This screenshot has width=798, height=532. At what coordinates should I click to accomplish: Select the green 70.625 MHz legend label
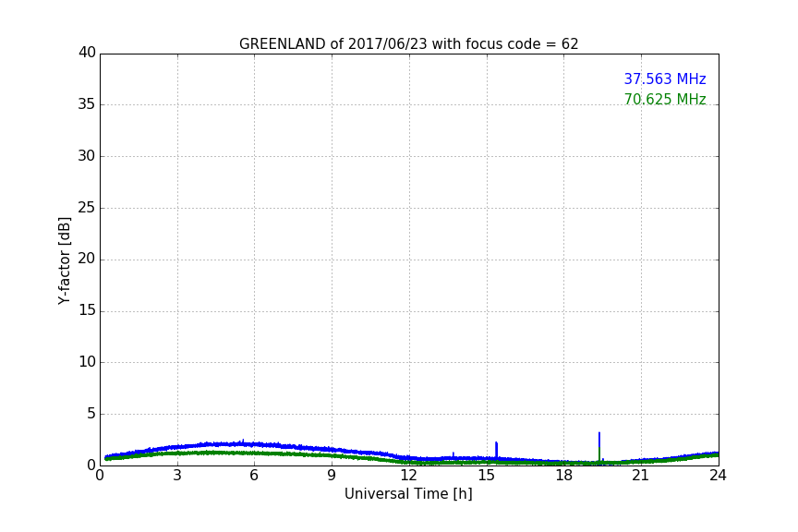click(x=665, y=99)
